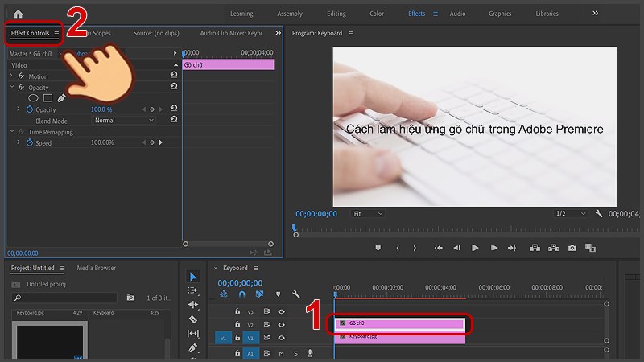Viewport: 644px width, 362px height.
Task: Switch to Graphics workspace
Action: pos(500,14)
